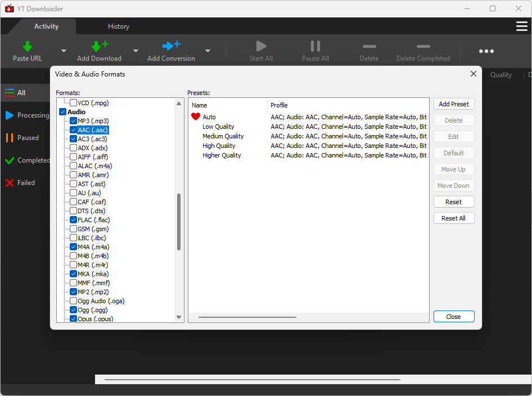Open the Paste URL dropdown arrow

click(64, 51)
